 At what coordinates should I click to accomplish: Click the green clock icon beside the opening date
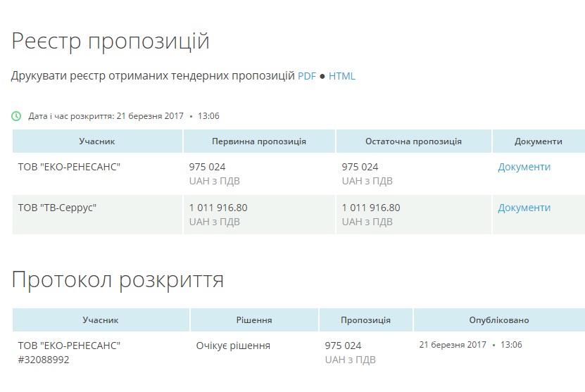tap(16, 116)
